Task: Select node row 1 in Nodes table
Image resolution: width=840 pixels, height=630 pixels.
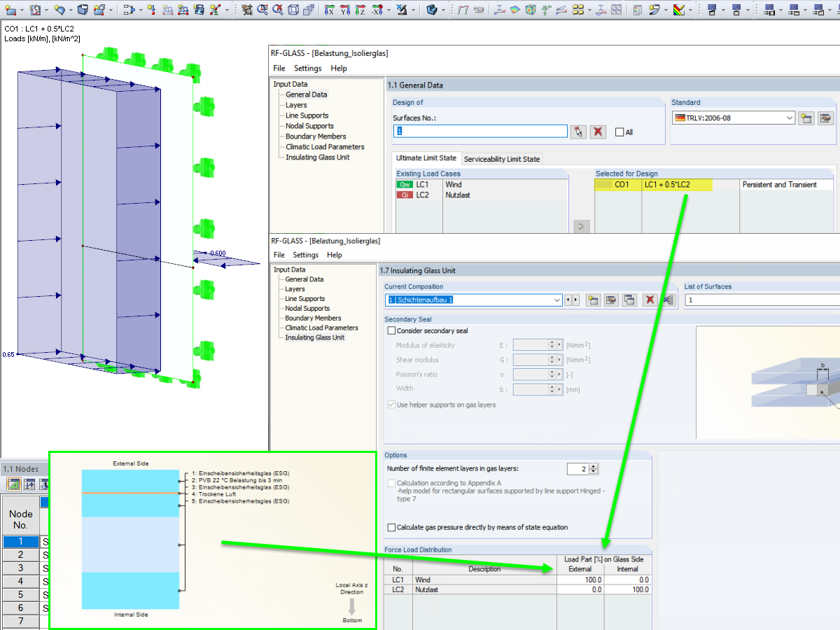Action: click(20, 541)
